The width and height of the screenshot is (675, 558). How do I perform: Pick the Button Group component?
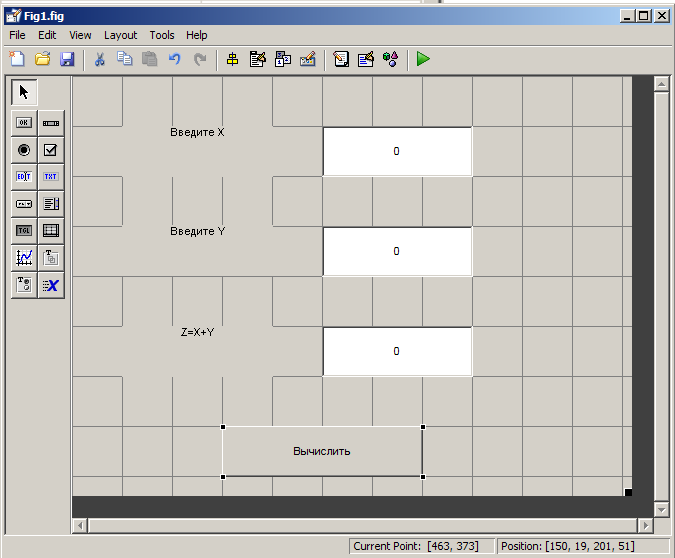pos(24,285)
